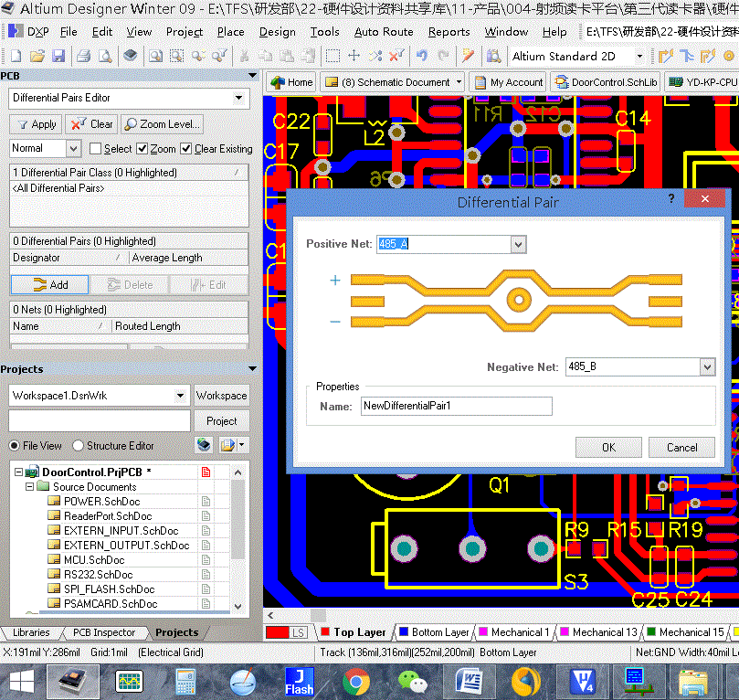The width and height of the screenshot is (739, 700).
Task: Click the view options icon in Projects panel
Action: point(233,444)
